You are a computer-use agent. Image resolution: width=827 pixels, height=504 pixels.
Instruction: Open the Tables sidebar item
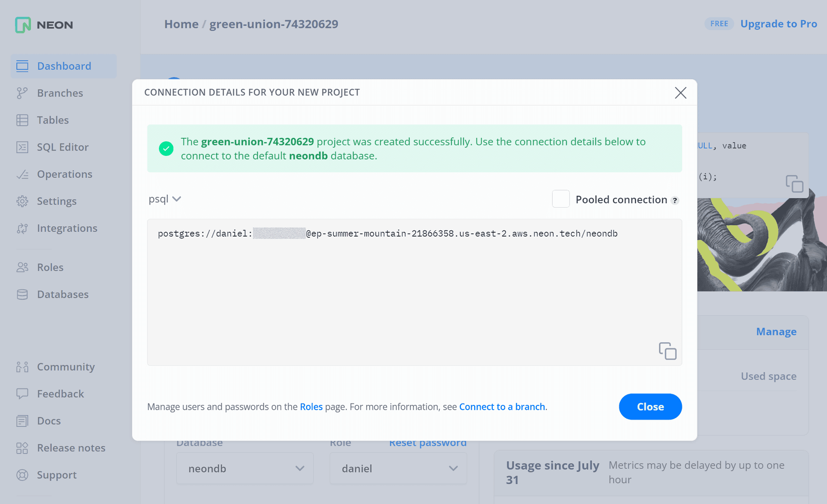pos(53,120)
